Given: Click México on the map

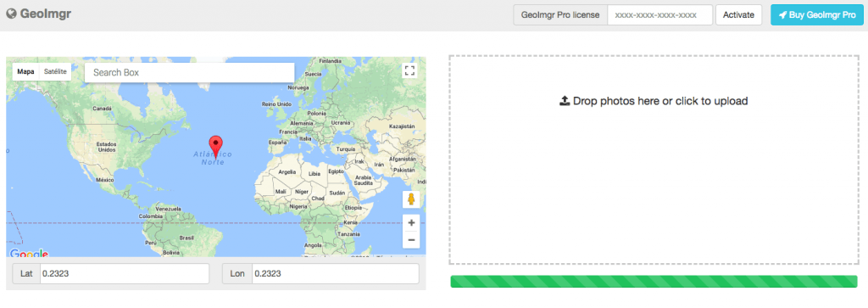Looking at the screenshot, I should click(104, 180).
